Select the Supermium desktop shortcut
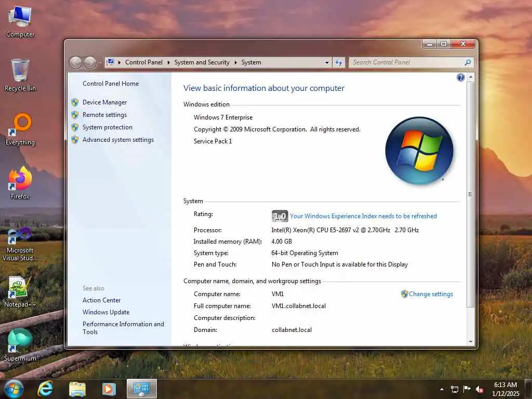This screenshot has width=532, height=399. pos(20,345)
